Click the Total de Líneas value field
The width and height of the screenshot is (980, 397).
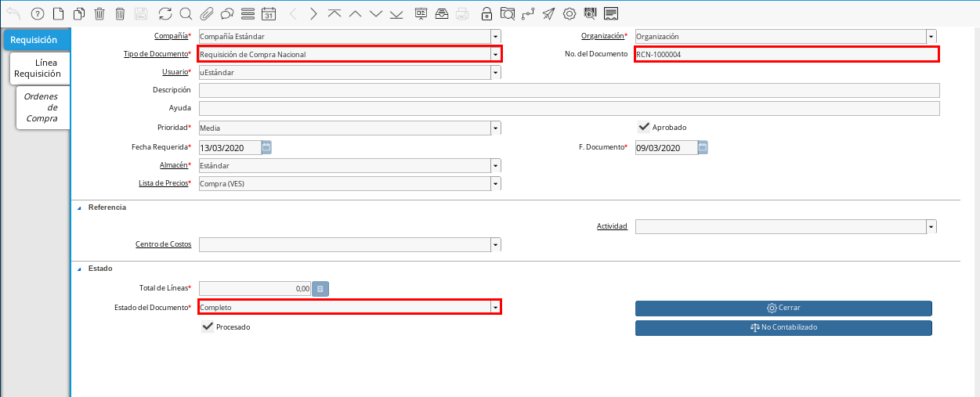[255, 289]
